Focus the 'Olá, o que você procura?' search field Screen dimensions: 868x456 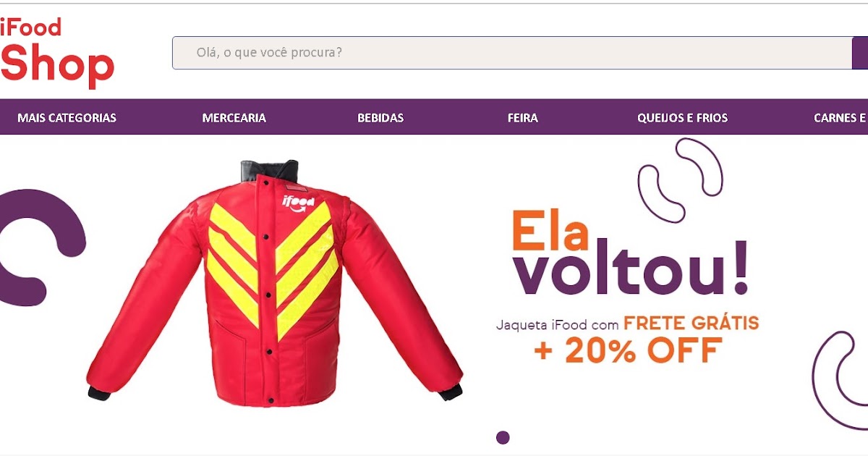pyautogui.click(x=512, y=53)
